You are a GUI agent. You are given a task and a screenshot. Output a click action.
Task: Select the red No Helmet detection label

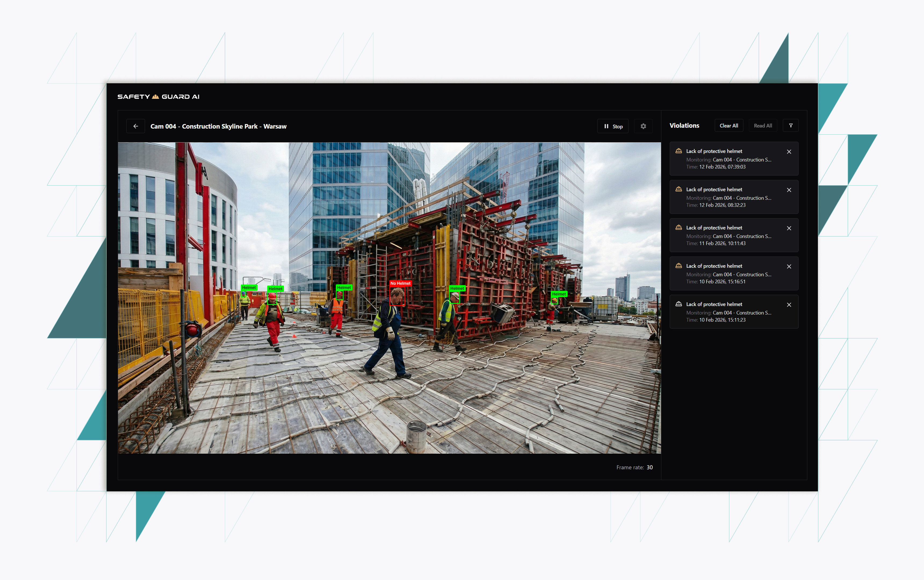tap(400, 284)
